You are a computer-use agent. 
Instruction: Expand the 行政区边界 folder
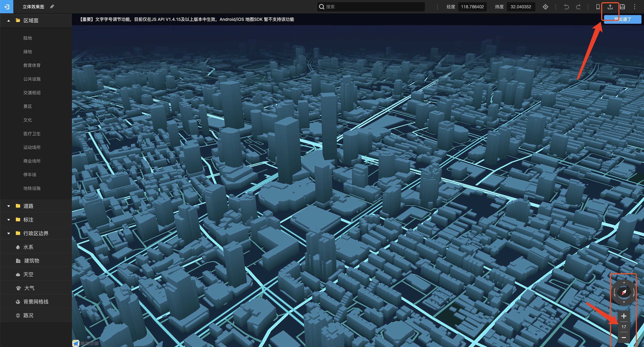tap(9, 233)
